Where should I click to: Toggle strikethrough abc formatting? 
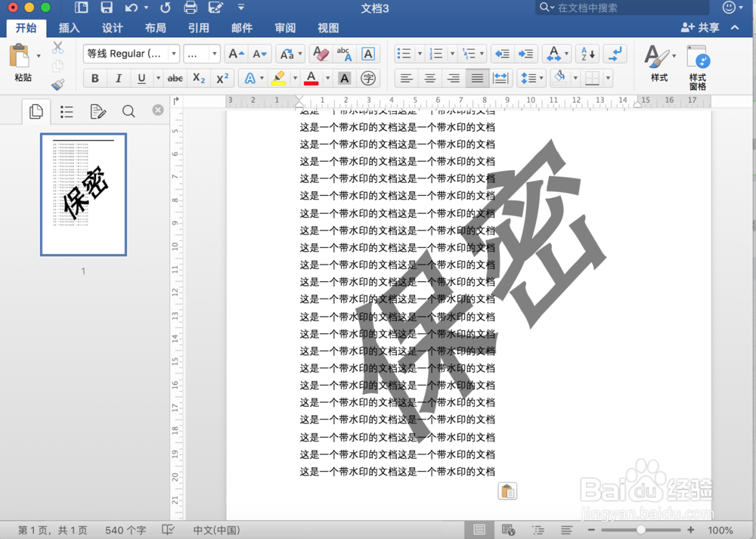point(175,78)
